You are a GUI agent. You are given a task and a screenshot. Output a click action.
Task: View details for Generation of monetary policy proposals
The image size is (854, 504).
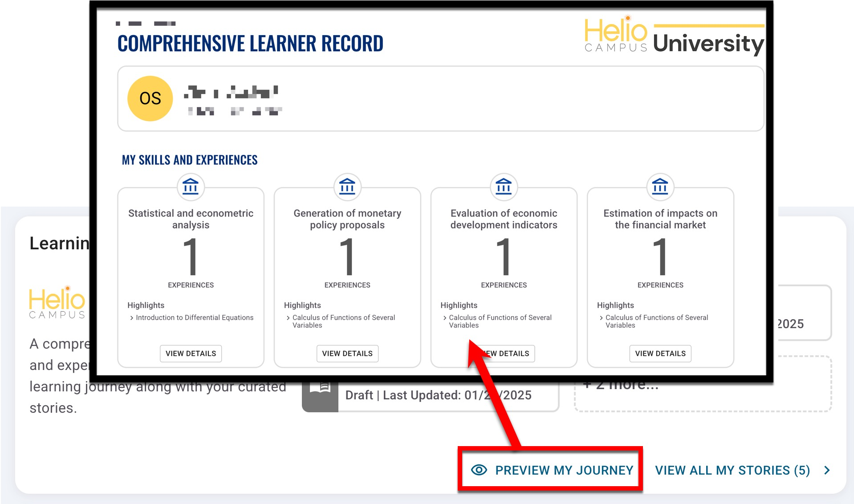[x=347, y=354]
